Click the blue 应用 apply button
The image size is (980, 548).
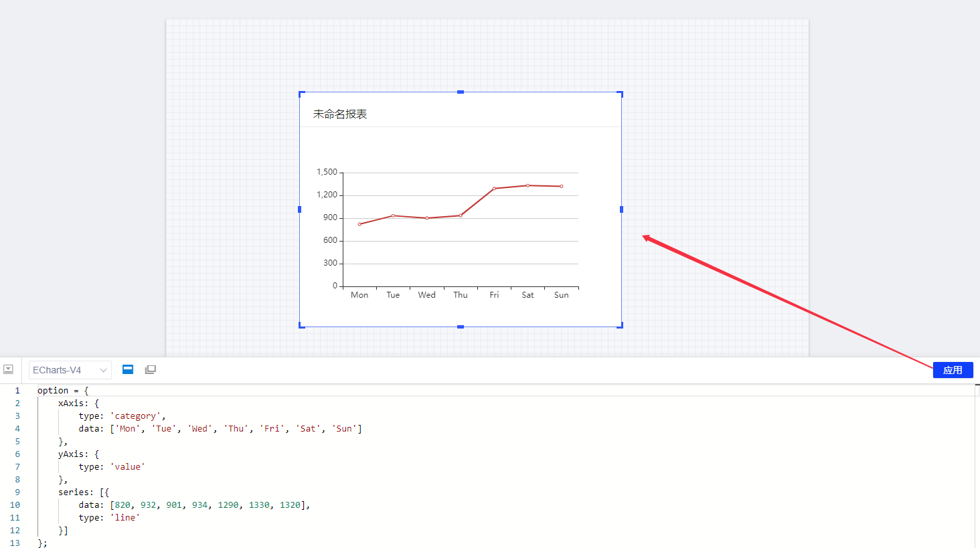(953, 370)
